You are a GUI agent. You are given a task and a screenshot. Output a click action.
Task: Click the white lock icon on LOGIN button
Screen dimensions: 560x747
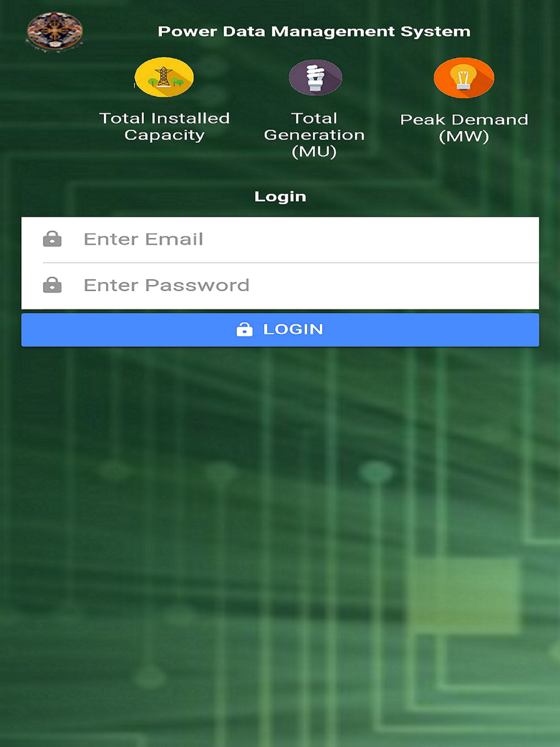pyautogui.click(x=244, y=329)
